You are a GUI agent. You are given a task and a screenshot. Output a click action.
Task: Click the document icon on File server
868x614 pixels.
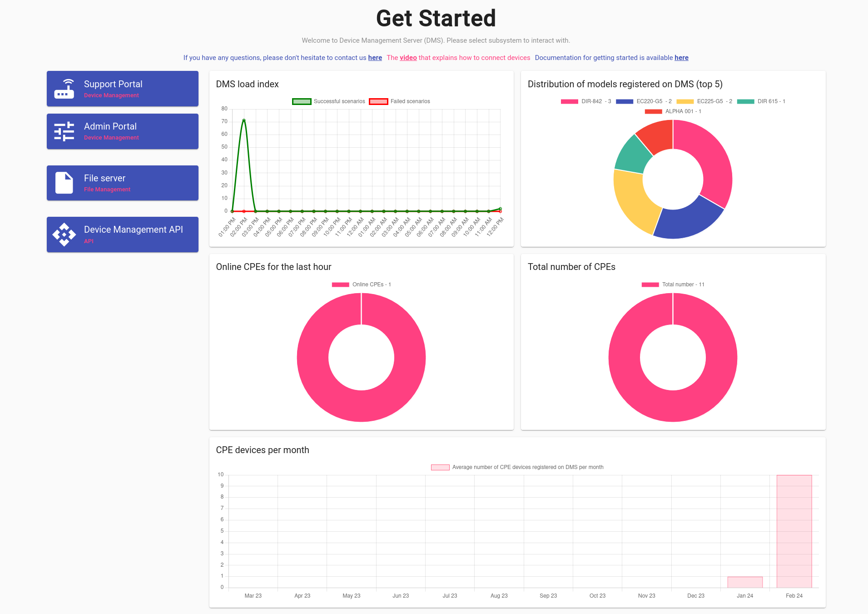[64, 183]
